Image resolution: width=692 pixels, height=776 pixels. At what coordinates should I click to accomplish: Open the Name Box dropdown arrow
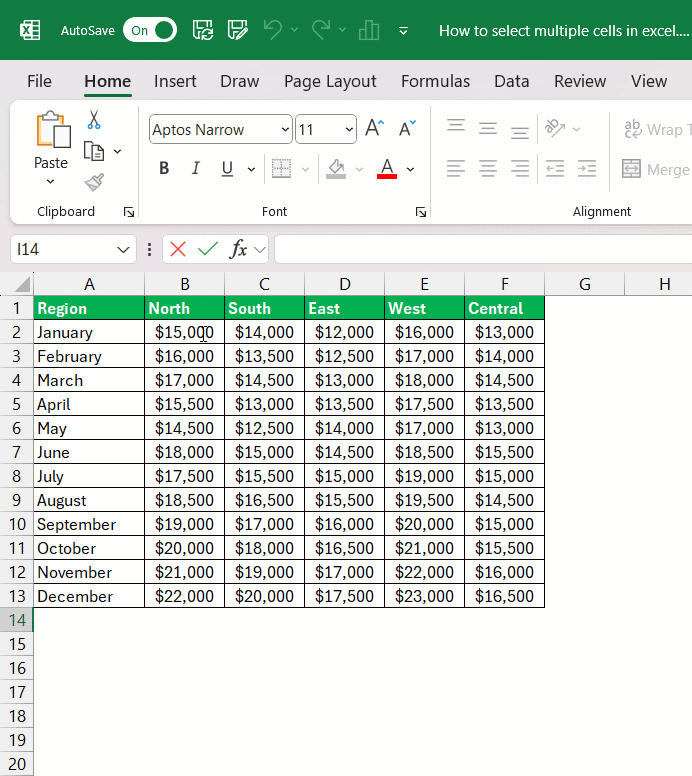123,250
